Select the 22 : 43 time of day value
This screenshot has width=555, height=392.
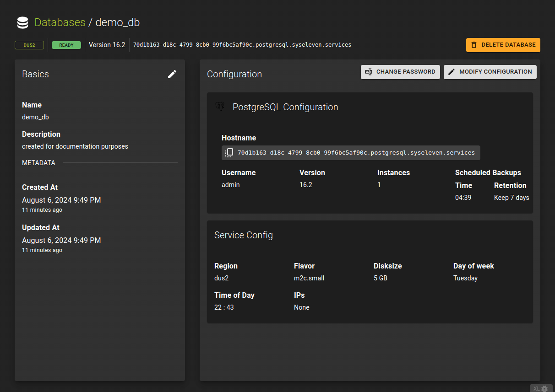tap(224, 307)
